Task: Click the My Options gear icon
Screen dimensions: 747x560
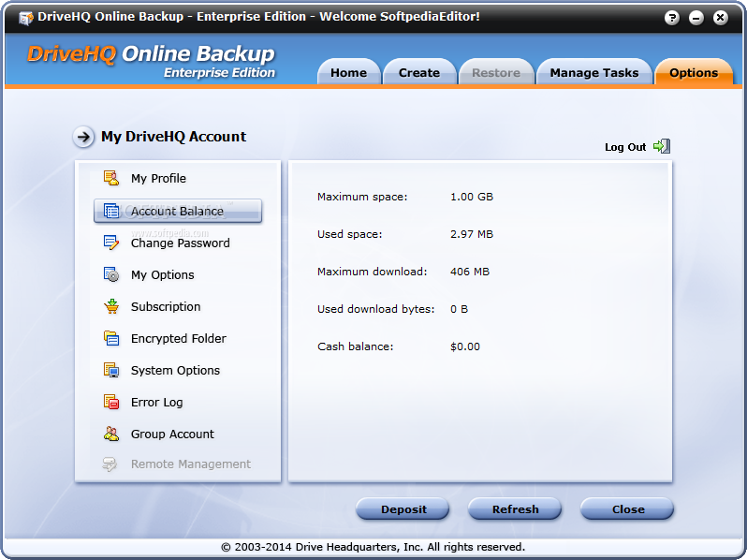Action: click(x=111, y=274)
